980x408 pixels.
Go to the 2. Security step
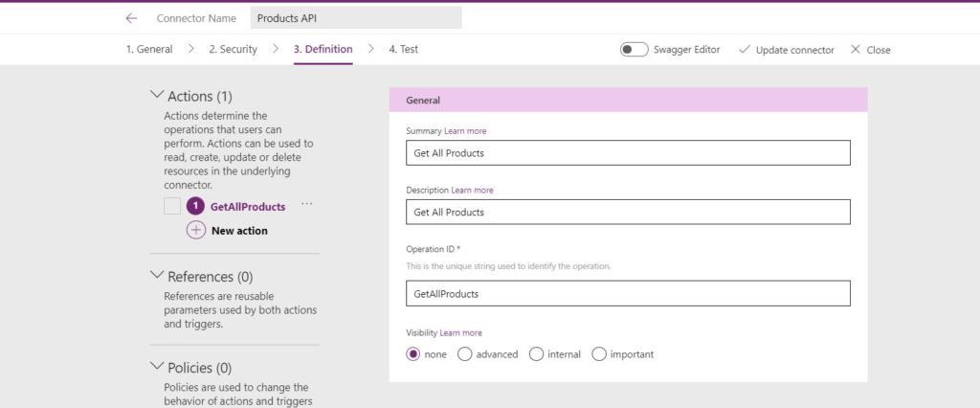point(234,49)
